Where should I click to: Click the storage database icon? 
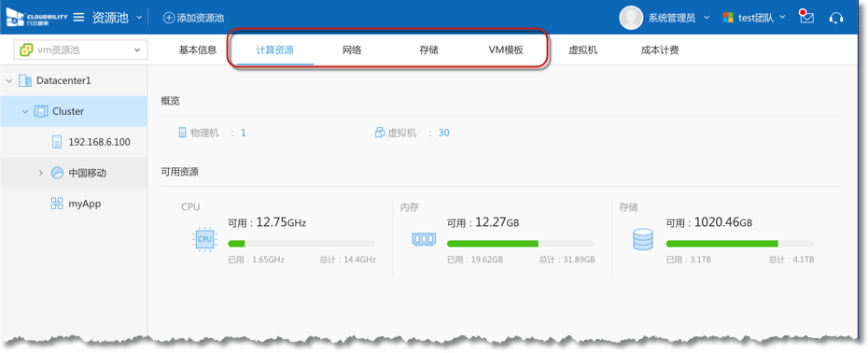[x=643, y=239]
